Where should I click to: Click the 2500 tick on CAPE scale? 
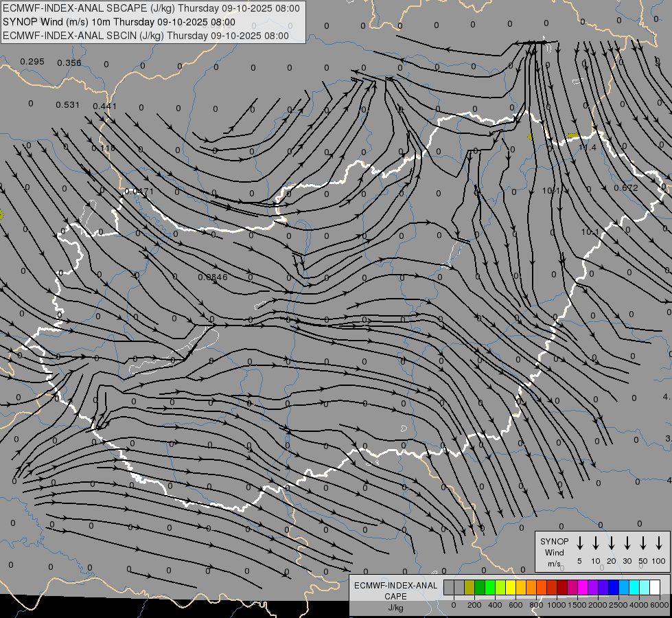(618, 605)
